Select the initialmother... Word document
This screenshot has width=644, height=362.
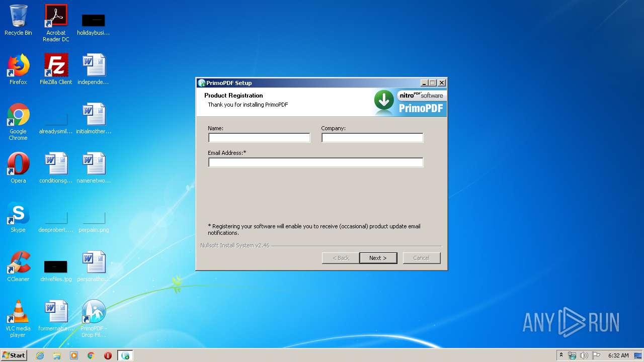click(x=94, y=119)
